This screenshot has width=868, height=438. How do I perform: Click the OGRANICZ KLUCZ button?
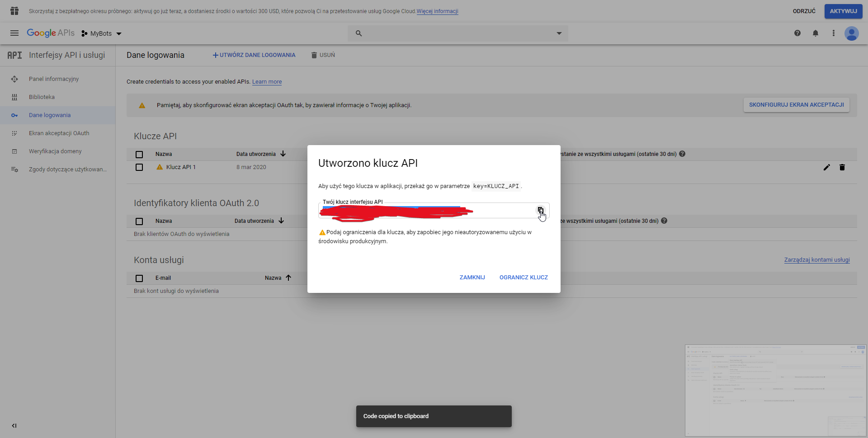point(524,278)
